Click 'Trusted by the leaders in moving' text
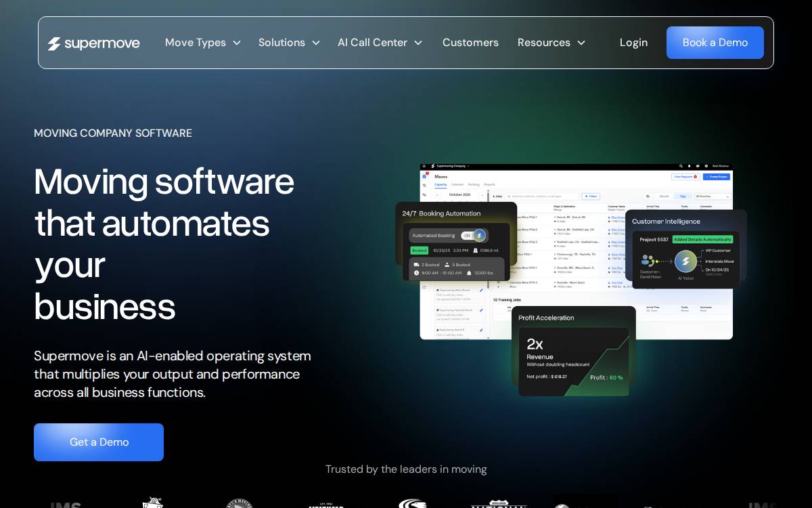The height and width of the screenshot is (508, 812). pyautogui.click(x=406, y=469)
